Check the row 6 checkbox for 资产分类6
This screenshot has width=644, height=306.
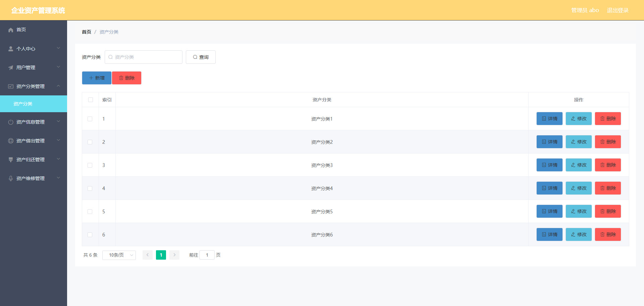[90, 235]
